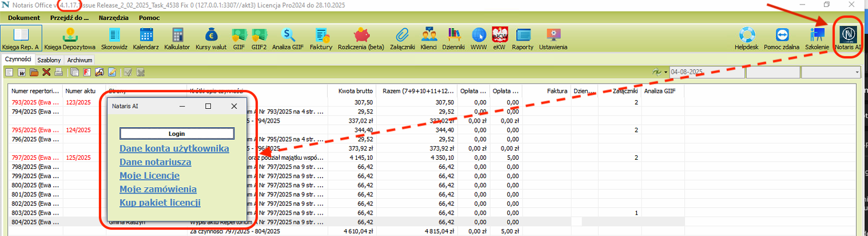Screen dimensions: 868x236
Task: Click the Notaris AI toolbar icon
Action: pyautogui.click(x=848, y=38)
